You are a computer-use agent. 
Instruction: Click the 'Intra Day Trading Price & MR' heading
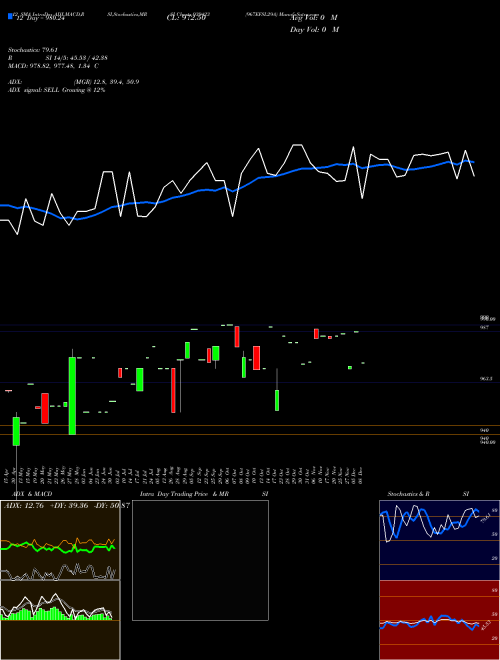184,494
